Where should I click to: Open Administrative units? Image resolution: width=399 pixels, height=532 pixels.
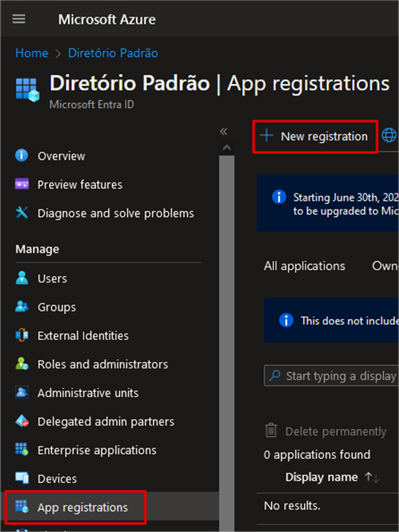point(88,392)
